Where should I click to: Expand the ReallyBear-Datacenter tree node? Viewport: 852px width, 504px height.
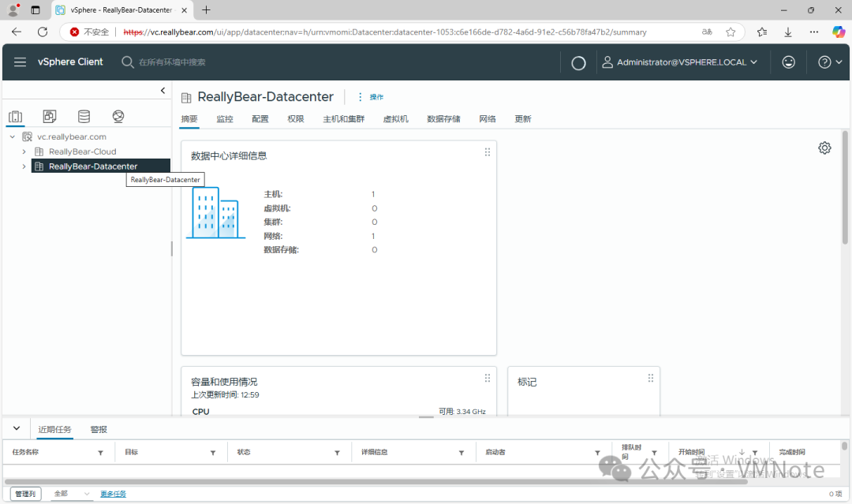click(24, 166)
